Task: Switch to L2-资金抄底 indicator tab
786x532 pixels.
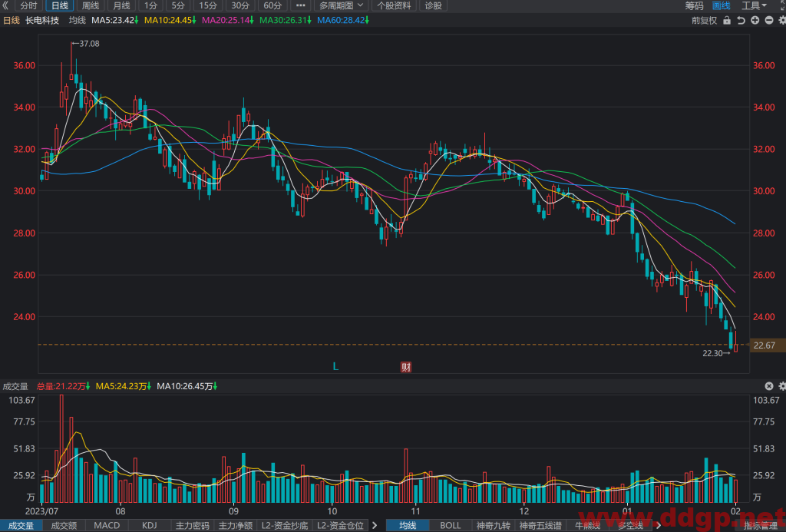Action: [285, 526]
